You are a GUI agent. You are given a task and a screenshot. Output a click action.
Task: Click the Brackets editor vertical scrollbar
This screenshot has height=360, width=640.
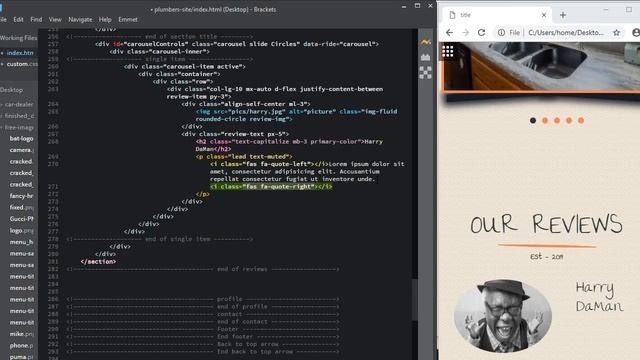pyautogui.click(x=415, y=300)
